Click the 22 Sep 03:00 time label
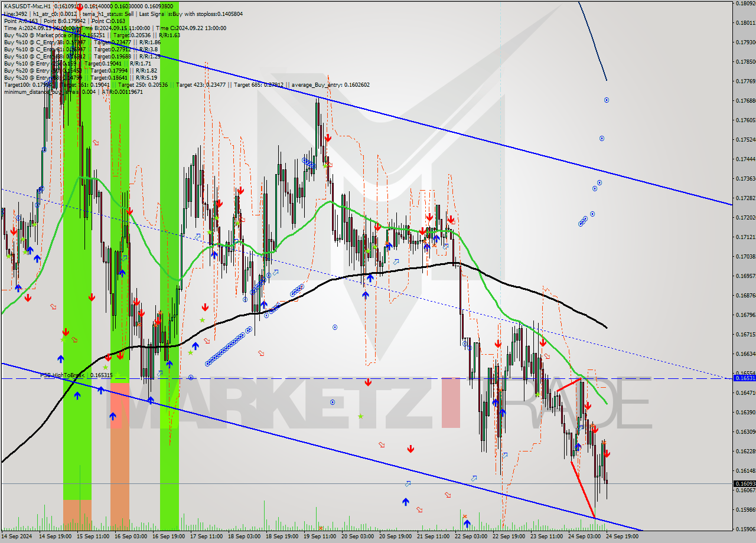The width and height of the screenshot is (756, 543). coord(471,537)
